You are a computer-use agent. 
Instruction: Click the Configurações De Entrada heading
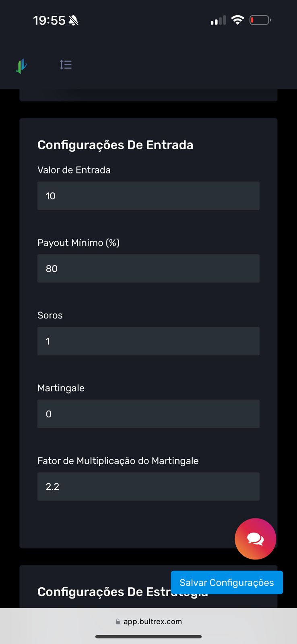[x=115, y=145]
